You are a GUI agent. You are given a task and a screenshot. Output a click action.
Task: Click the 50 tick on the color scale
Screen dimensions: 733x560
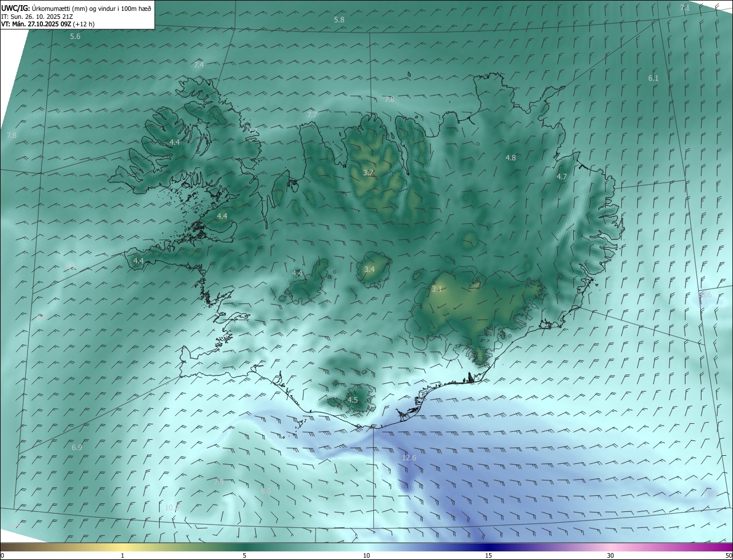pos(728,555)
